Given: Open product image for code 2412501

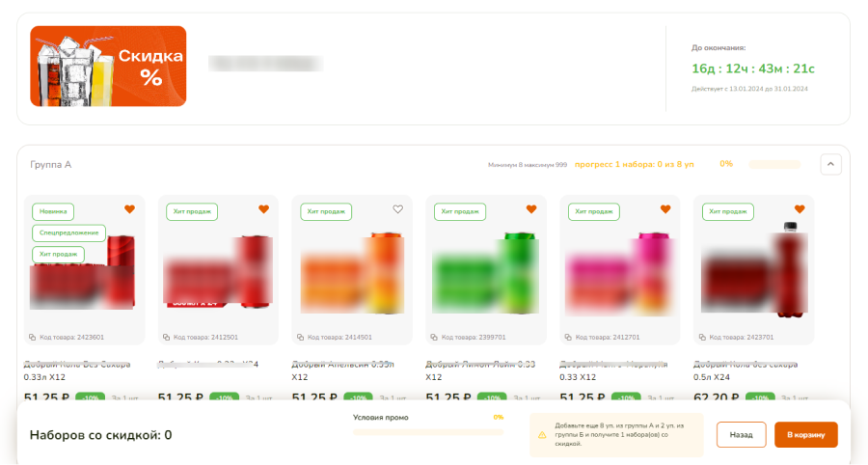Looking at the screenshot, I should coord(218,273).
